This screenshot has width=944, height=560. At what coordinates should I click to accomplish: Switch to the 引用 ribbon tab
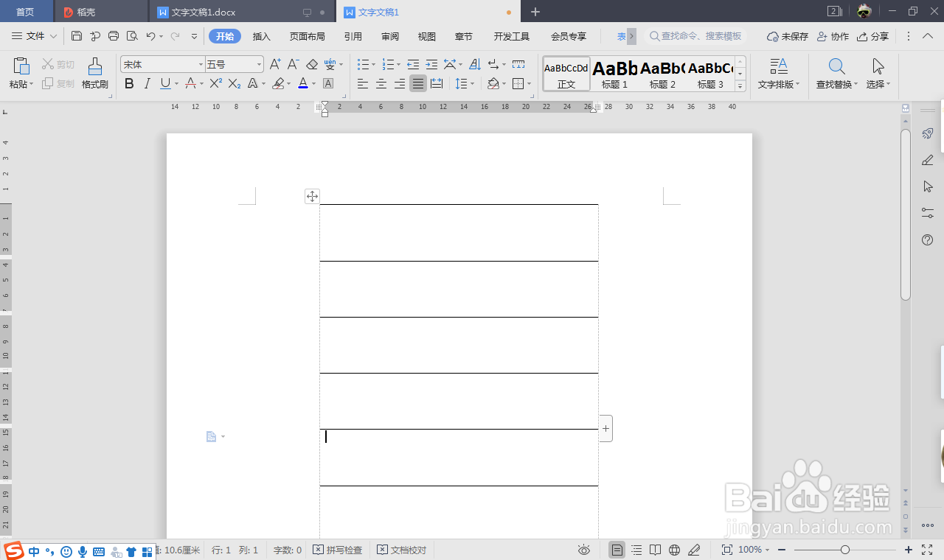tap(353, 36)
